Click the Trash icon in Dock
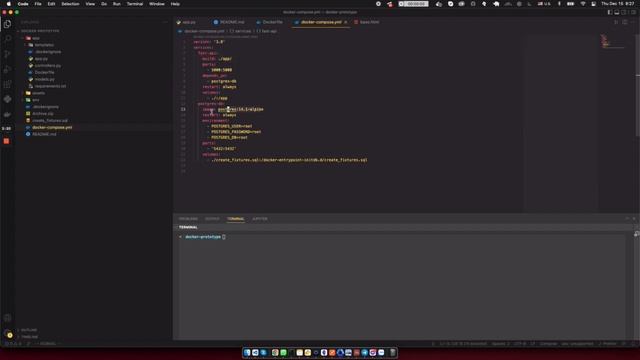 tap(393, 352)
